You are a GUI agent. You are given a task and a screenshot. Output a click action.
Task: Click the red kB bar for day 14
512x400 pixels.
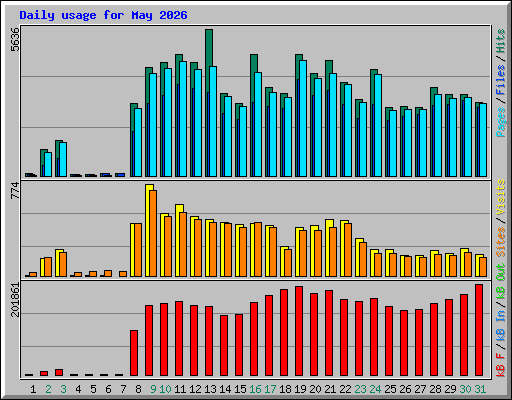click(224, 345)
